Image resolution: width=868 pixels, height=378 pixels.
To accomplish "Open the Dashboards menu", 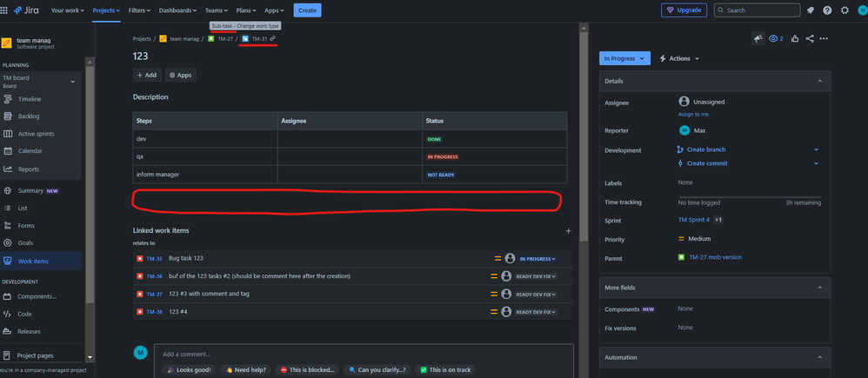I will point(177,10).
